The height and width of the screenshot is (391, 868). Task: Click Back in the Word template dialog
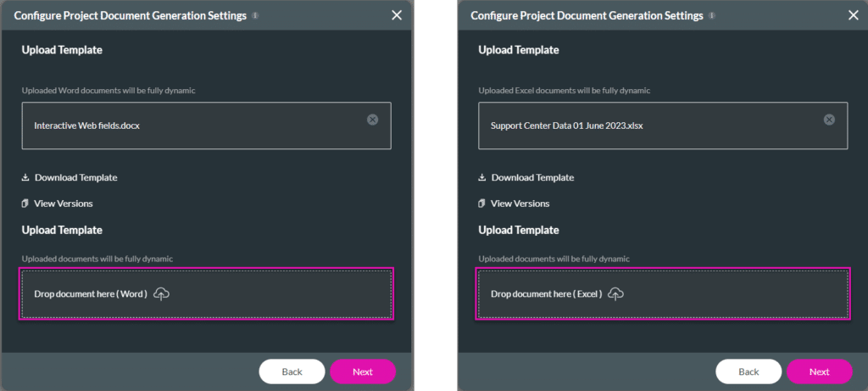pos(292,371)
